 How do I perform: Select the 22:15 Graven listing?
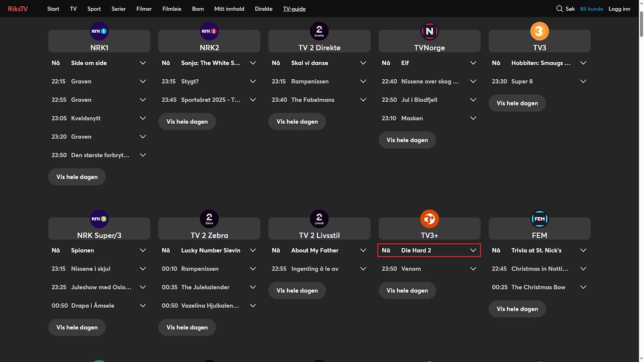(x=99, y=81)
